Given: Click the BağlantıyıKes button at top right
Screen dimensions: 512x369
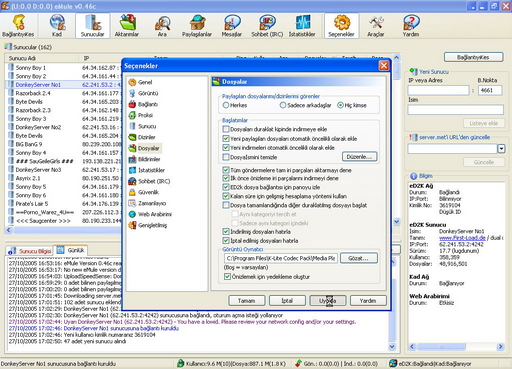Looking at the screenshot, I should pyautogui.click(x=473, y=57).
